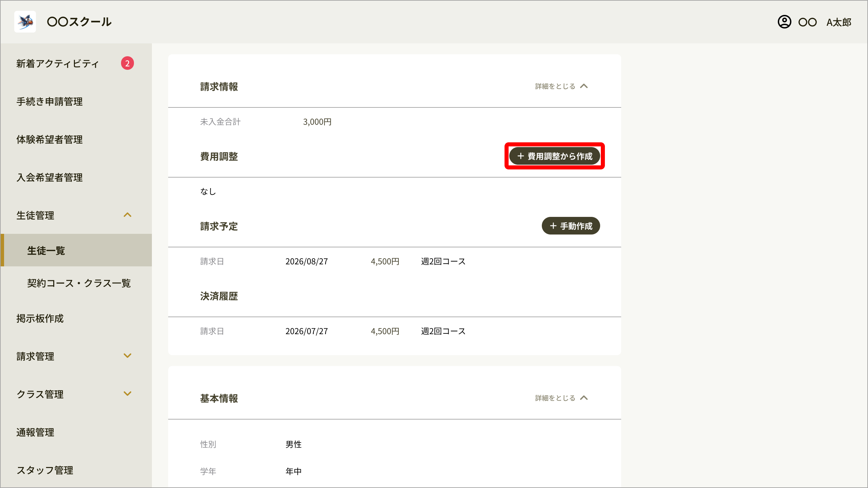The height and width of the screenshot is (488, 868).
Task: Click the 決済履歴 heading
Action: [219, 296]
